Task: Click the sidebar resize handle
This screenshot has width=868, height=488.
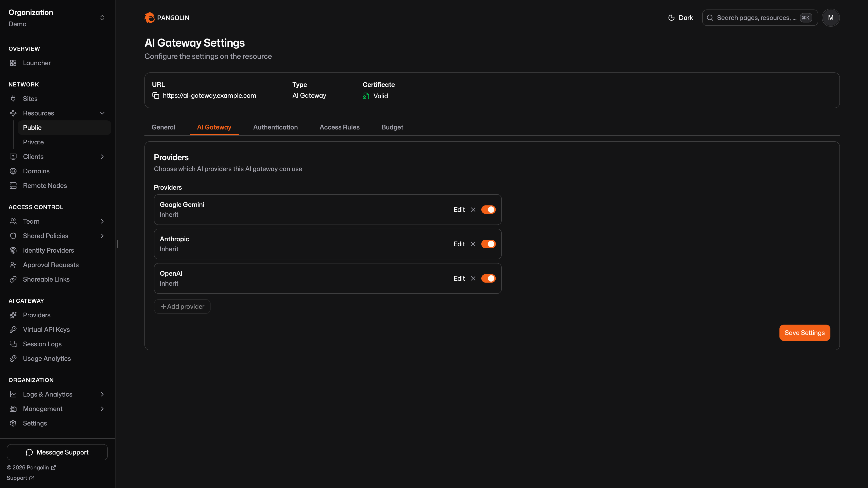Action: (117, 244)
